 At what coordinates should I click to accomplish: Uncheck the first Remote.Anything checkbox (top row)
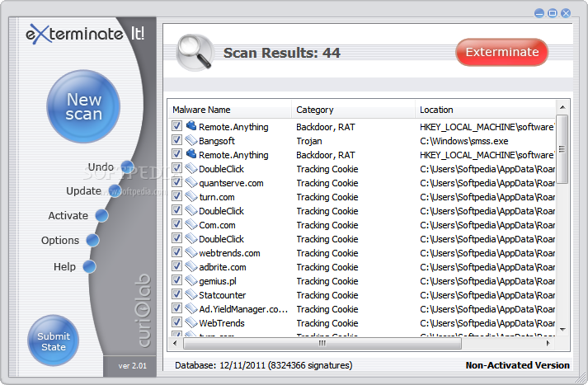tap(176, 126)
